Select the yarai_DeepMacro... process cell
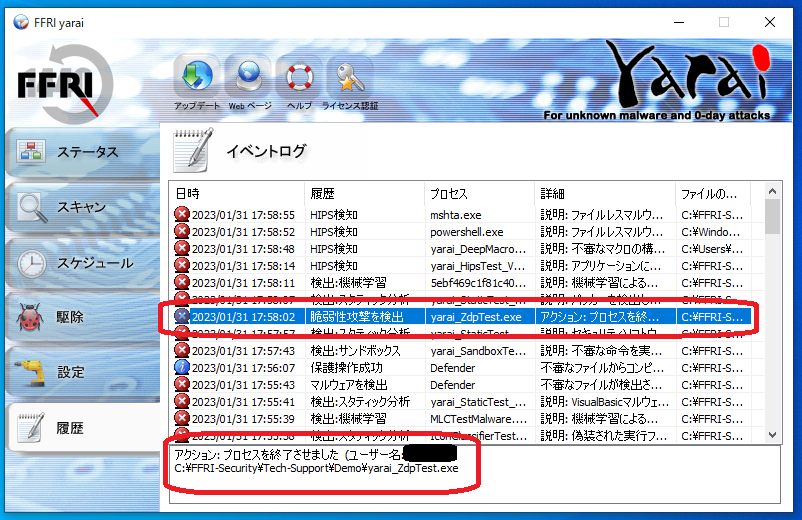The image size is (802, 520). click(480, 249)
